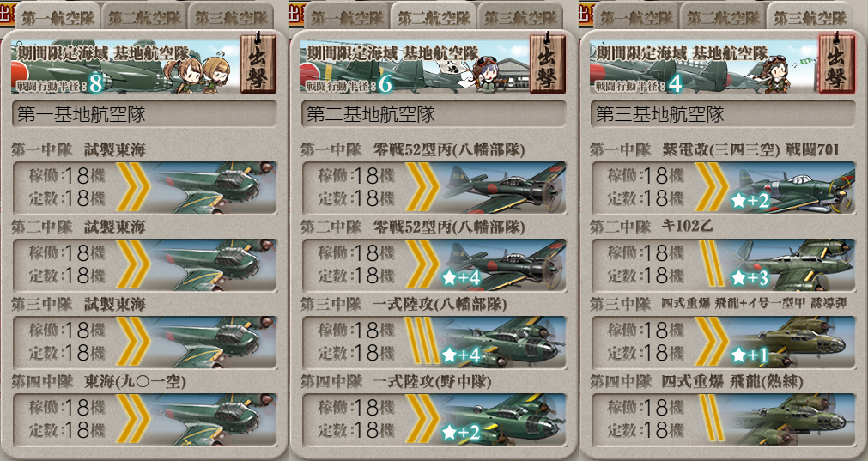Click the 第一中隊 試製東海 aircraft slot
The width and height of the screenshot is (868, 461).
pos(144,187)
